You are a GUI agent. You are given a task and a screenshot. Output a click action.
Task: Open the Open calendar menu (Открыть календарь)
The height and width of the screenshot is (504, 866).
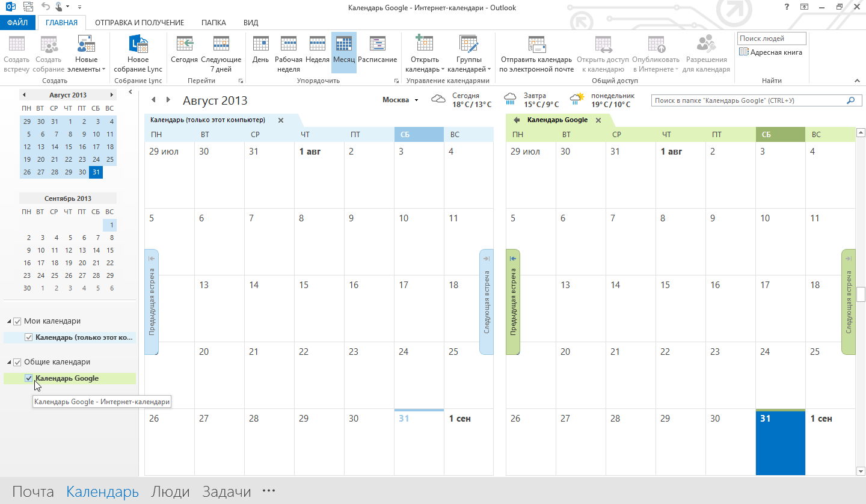tap(425, 54)
